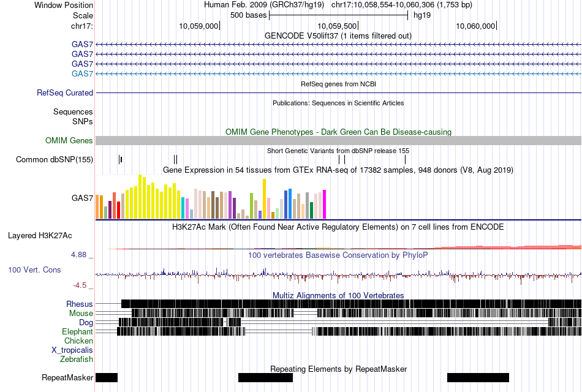Screen dimensions: 582x392
Task: Click the Chicken alignment label
Action: tap(78, 341)
